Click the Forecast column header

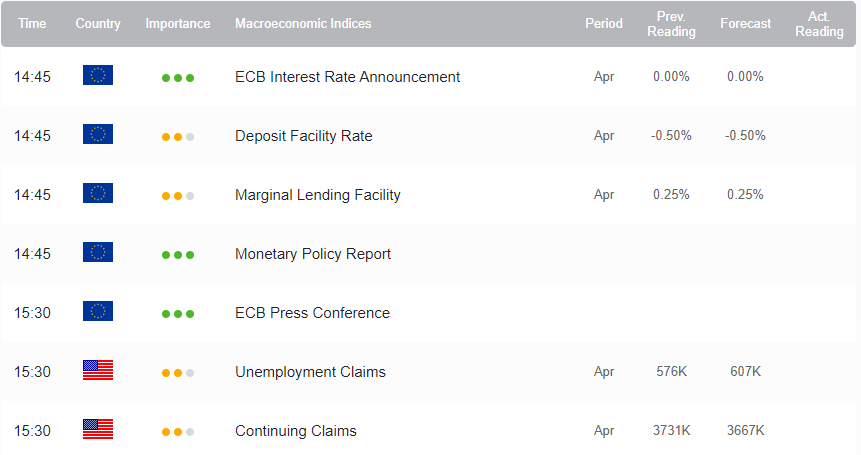coord(745,24)
